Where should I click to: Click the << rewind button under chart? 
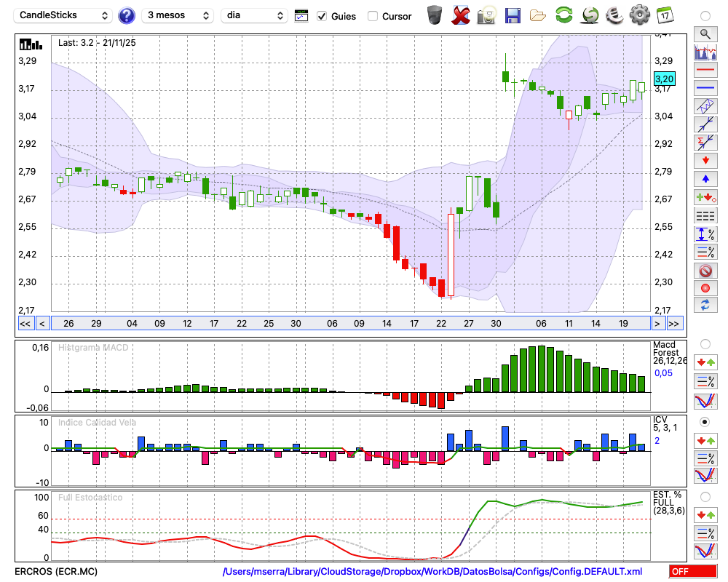25,324
